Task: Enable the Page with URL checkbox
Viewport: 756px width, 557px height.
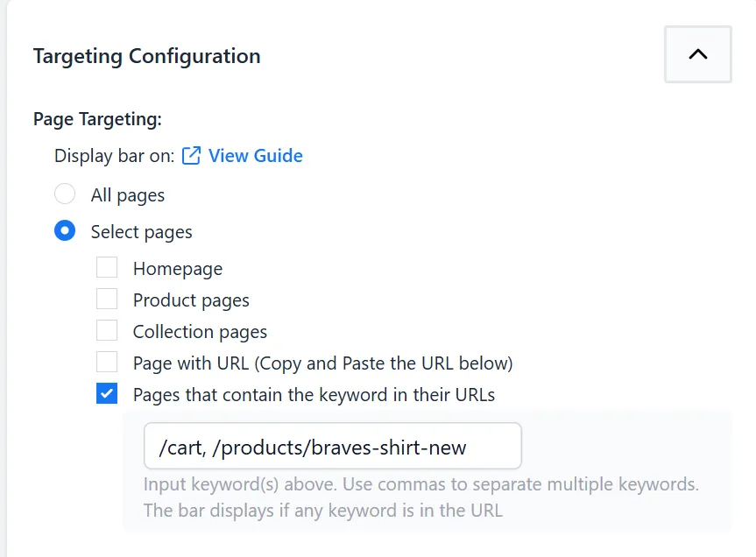Action: 107,362
